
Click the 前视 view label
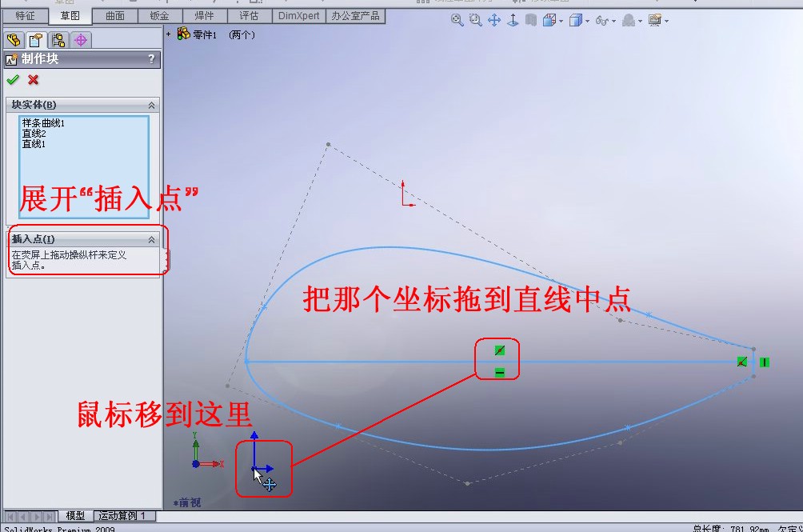187,503
